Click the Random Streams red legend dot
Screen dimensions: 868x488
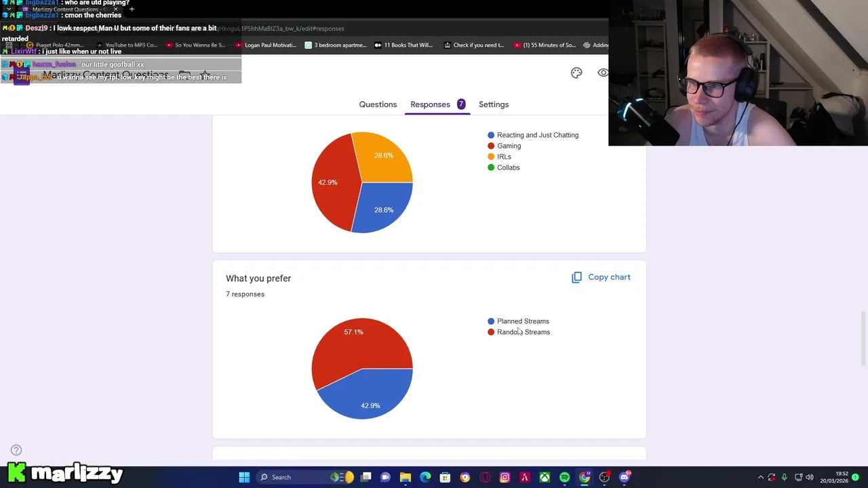tap(491, 332)
